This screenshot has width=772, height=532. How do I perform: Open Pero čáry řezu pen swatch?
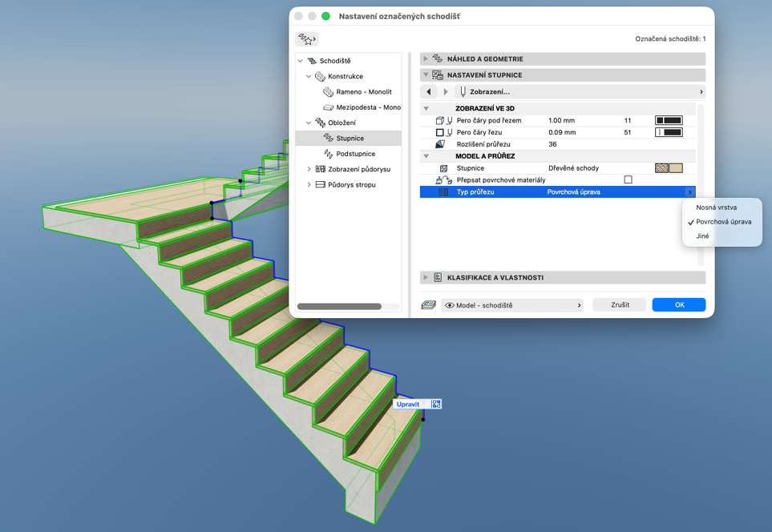pyautogui.click(x=669, y=132)
